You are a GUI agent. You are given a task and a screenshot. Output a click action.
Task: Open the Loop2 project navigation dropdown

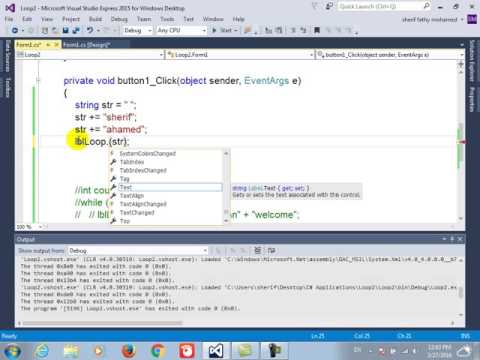tap(90, 55)
